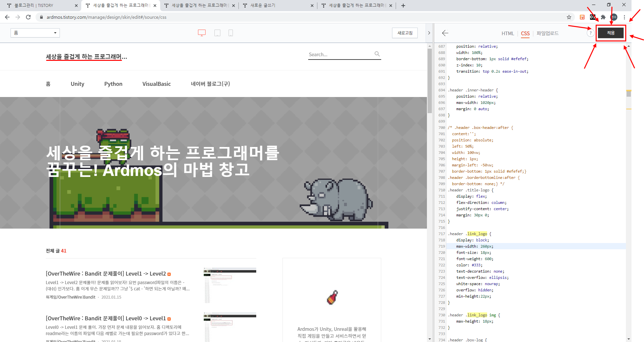Open a new browser tab
Viewport: 644px width, 342px height.
403,5
